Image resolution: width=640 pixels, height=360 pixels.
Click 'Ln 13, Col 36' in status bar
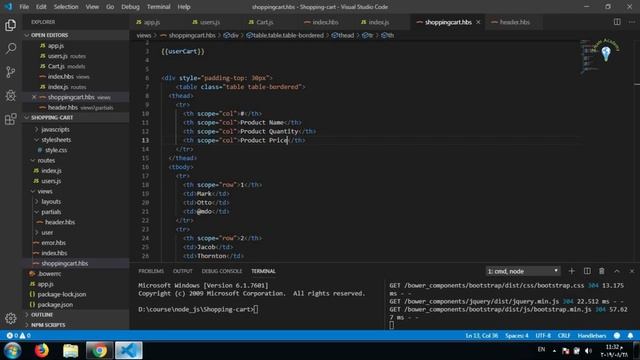pyautogui.click(x=482, y=336)
